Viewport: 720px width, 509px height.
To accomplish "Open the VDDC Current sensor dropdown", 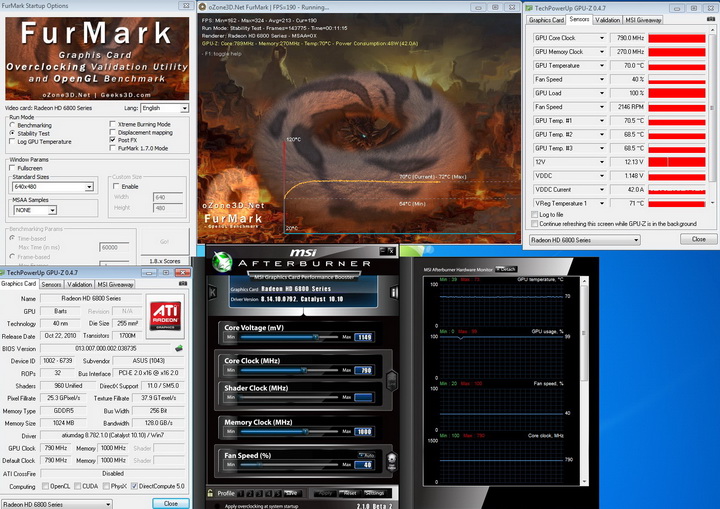I will (x=569, y=189).
